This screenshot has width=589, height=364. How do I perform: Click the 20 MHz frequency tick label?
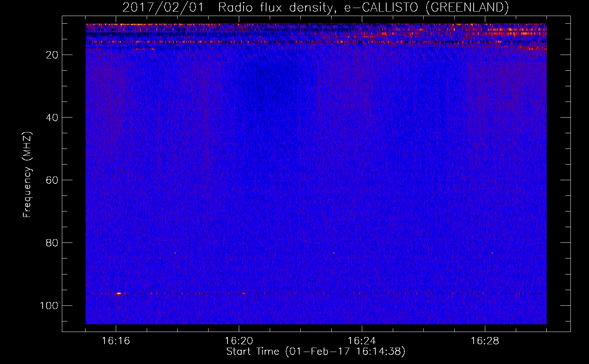52,55
